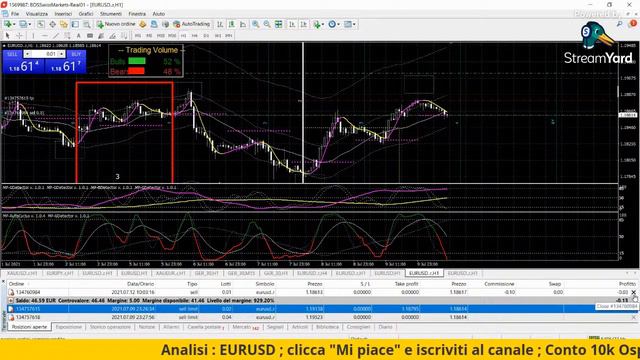This screenshot has height=360, width=640.
Task: Close order 134760984 with its X
Action: tap(633, 292)
